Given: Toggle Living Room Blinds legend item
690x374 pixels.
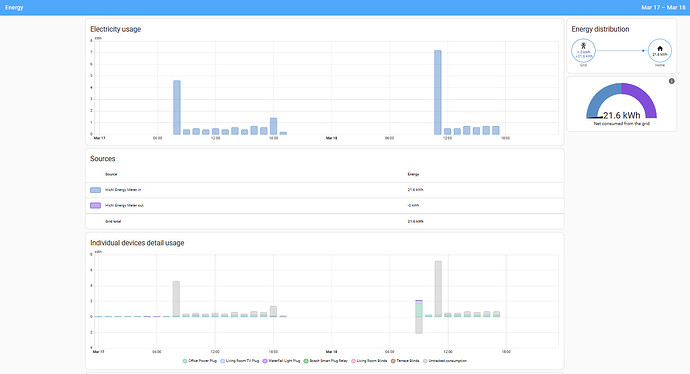Looking at the screenshot, I should tap(369, 361).
